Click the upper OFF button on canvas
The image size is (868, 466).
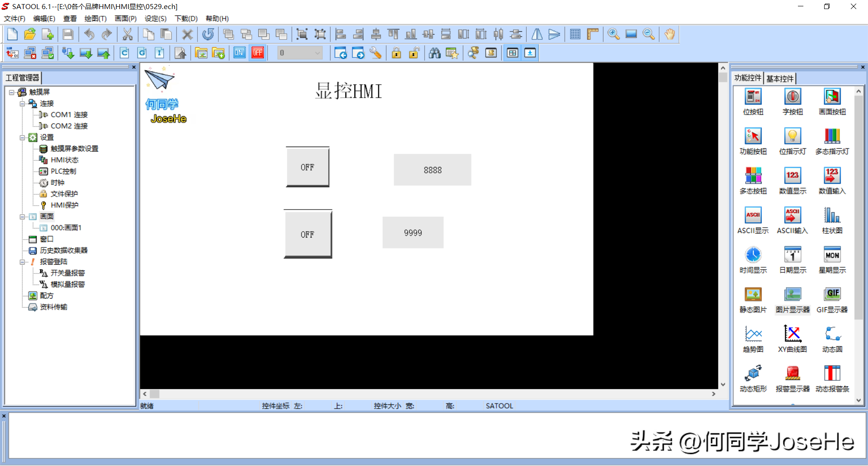click(307, 167)
